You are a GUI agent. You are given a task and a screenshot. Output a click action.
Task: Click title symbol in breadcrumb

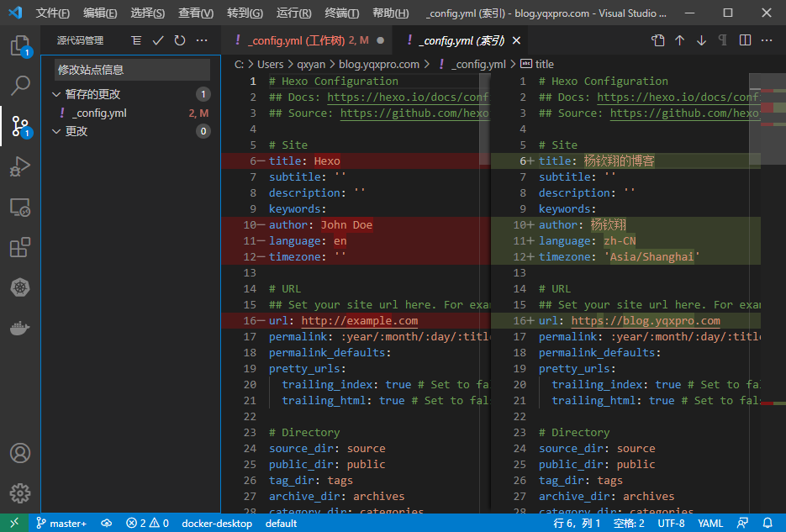[x=544, y=64]
